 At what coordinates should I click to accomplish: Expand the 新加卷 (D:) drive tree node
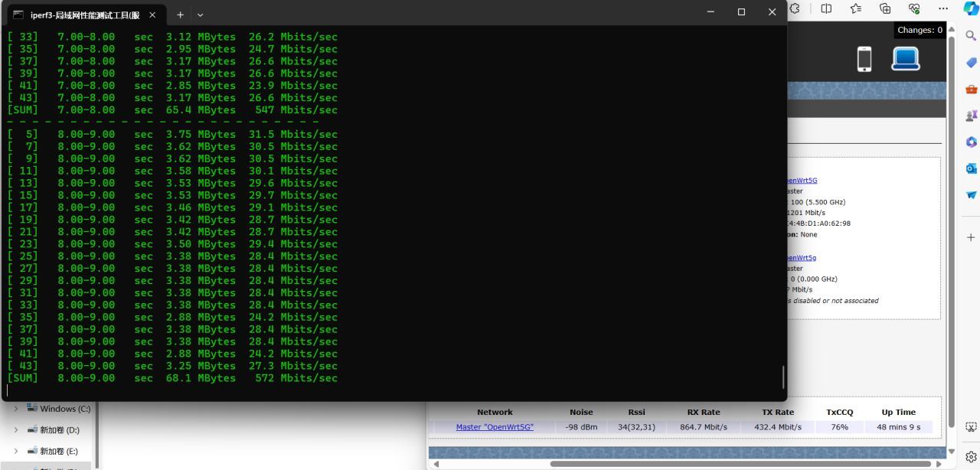tap(16, 430)
